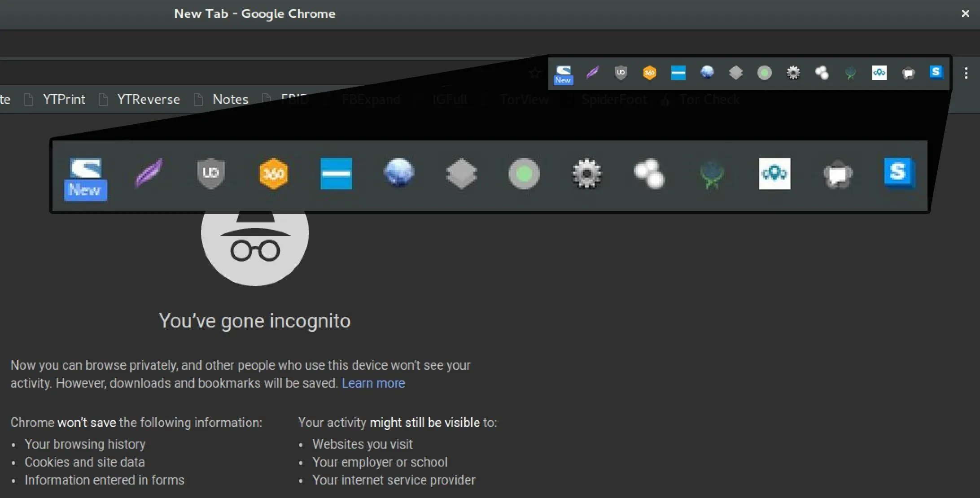The height and width of the screenshot is (498, 980).
Task: Open the Notes bookmark
Action: click(230, 99)
